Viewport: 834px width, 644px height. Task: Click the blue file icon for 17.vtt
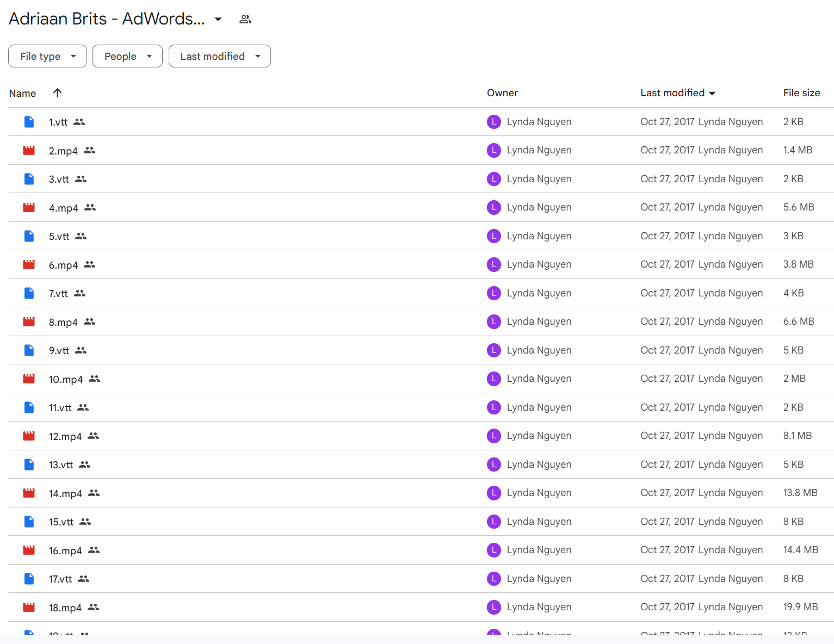[x=29, y=579]
